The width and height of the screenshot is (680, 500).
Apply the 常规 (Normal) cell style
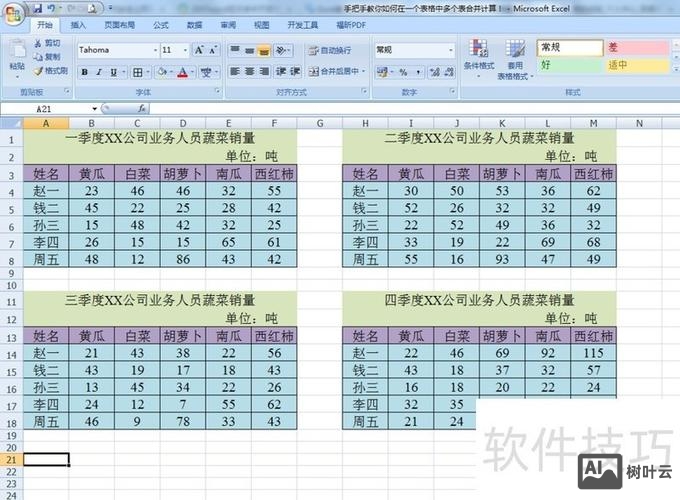(x=570, y=47)
